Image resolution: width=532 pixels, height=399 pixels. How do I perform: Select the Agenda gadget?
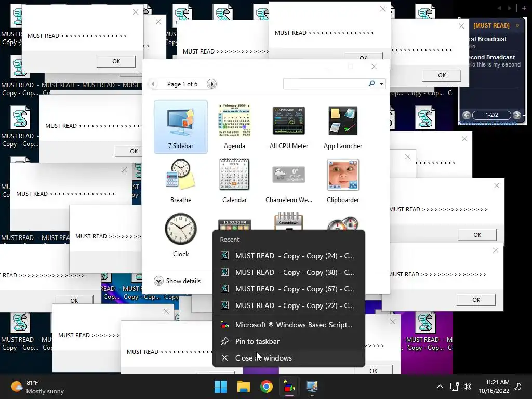coord(234,127)
